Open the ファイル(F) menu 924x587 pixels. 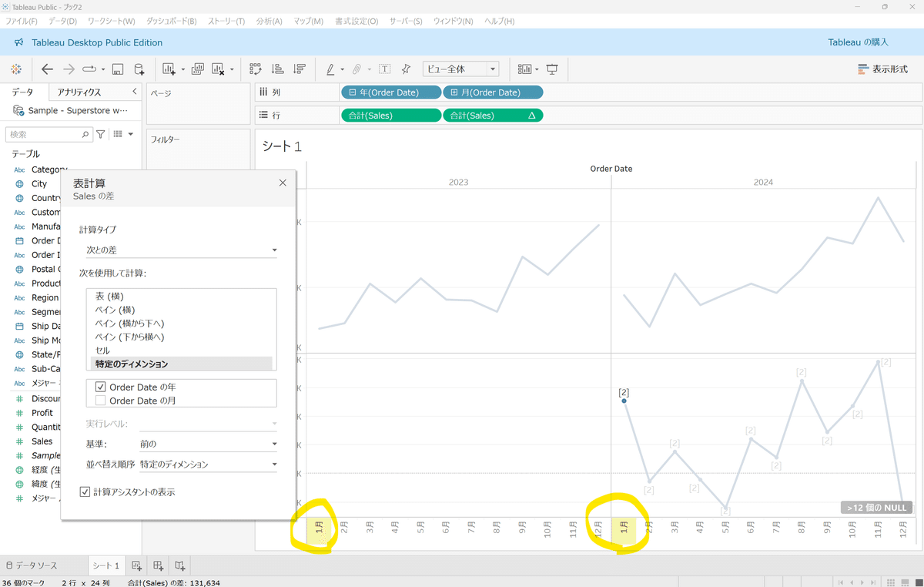[x=22, y=21]
